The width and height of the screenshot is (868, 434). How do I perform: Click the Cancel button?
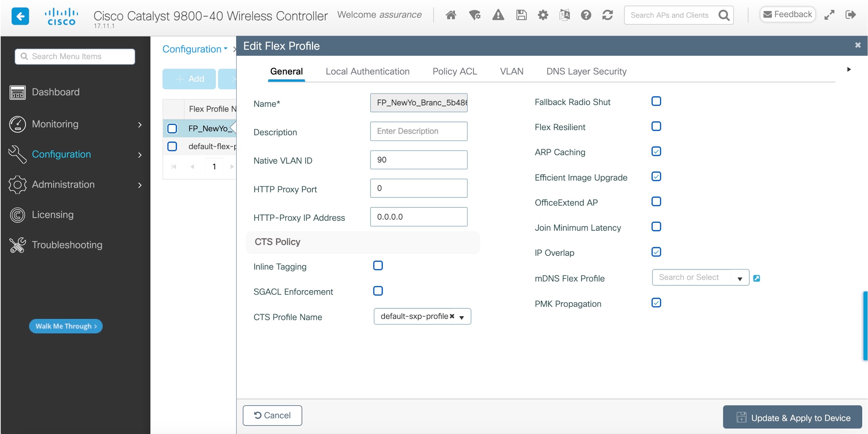(272, 415)
